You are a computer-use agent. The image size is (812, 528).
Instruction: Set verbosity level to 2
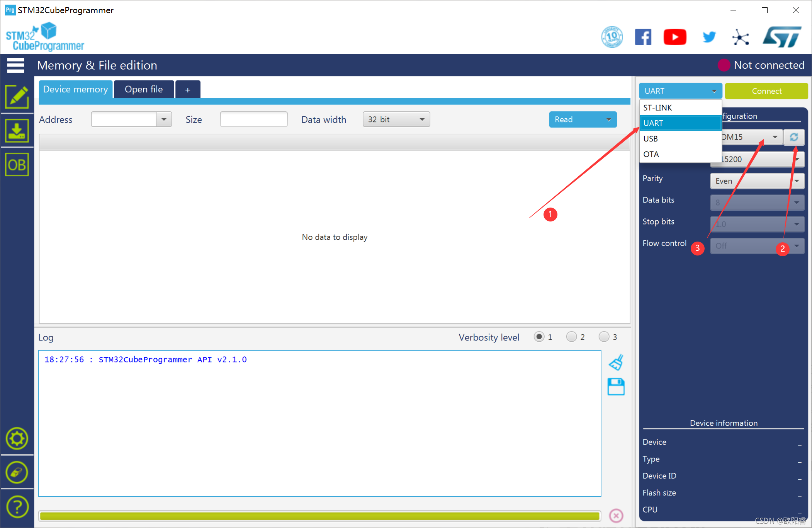pos(571,337)
